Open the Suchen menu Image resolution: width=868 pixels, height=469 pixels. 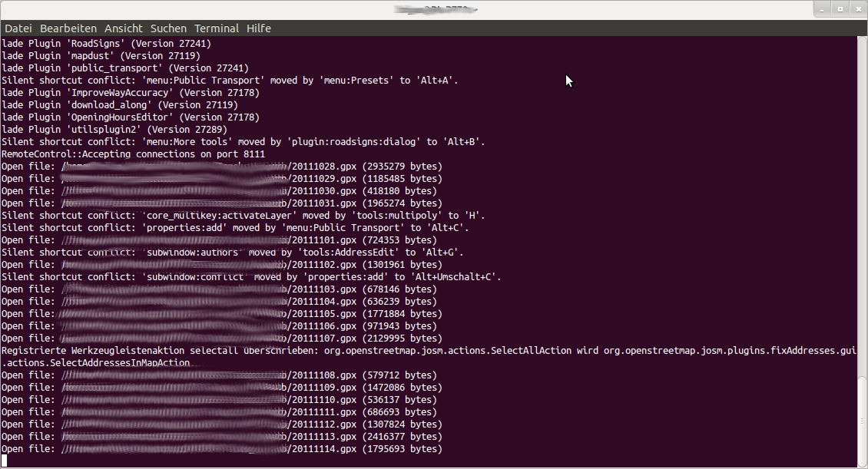tap(168, 28)
